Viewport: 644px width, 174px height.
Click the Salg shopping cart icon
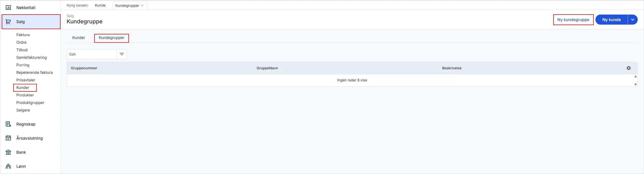(8, 22)
